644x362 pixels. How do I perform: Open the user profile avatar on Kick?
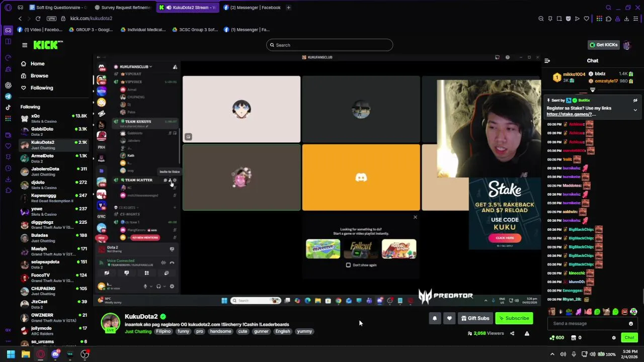tap(626, 45)
